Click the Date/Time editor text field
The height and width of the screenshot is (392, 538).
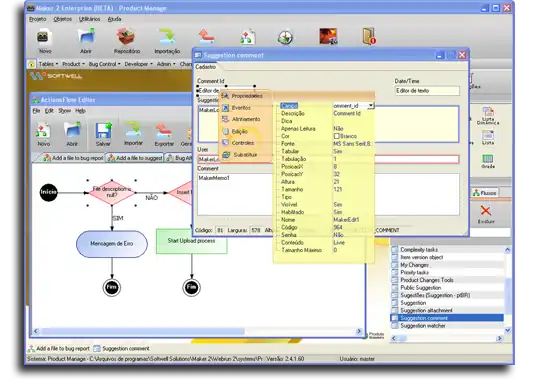click(x=427, y=91)
